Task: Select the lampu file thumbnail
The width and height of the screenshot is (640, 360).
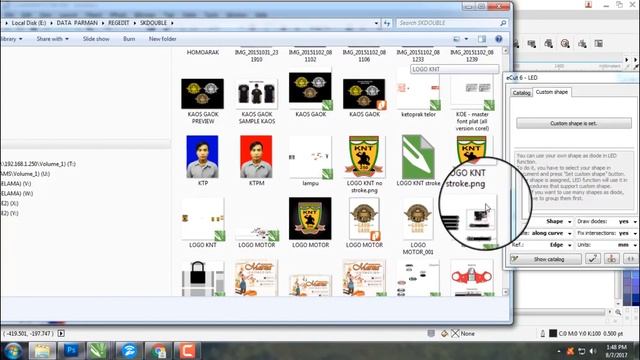Action: click(310, 157)
